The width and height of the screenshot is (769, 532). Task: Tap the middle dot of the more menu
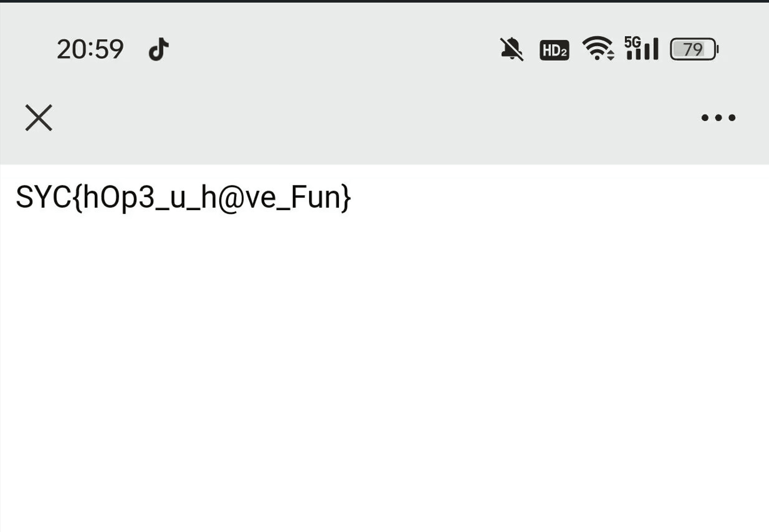point(719,118)
